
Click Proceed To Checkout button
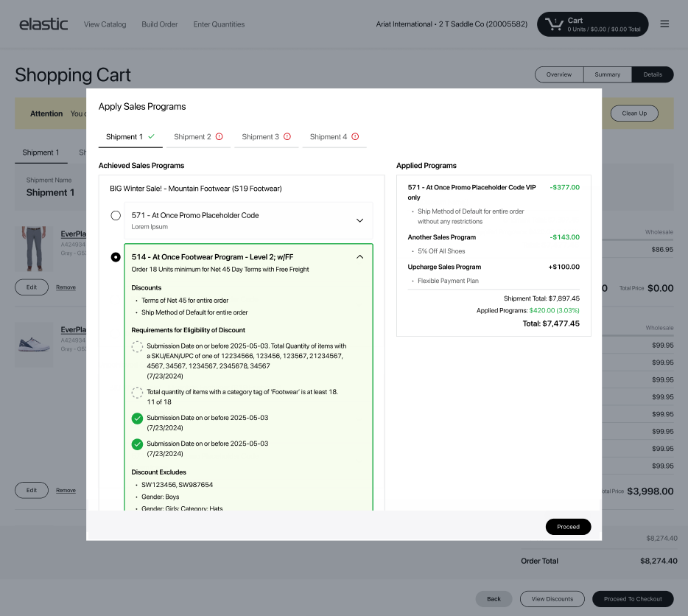(633, 599)
